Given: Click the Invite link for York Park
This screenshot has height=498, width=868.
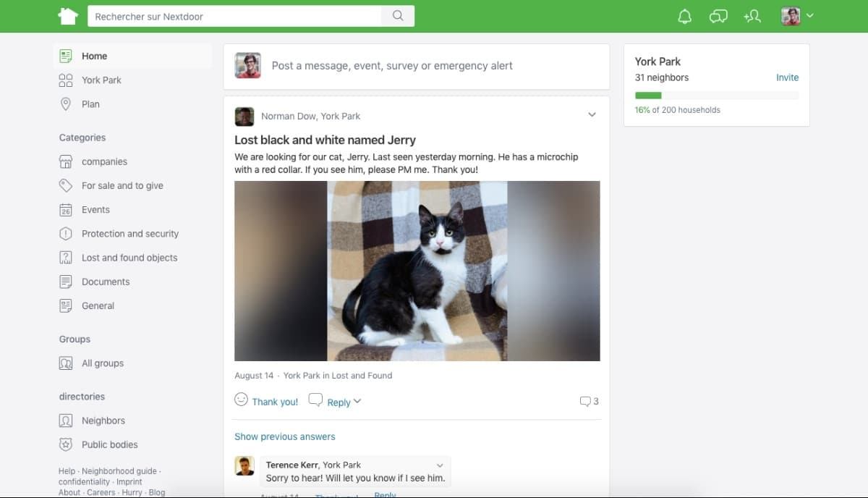Looking at the screenshot, I should click(x=788, y=77).
